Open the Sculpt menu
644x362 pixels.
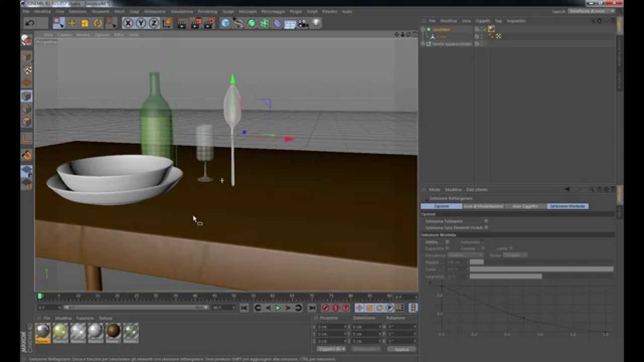tap(228, 11)
